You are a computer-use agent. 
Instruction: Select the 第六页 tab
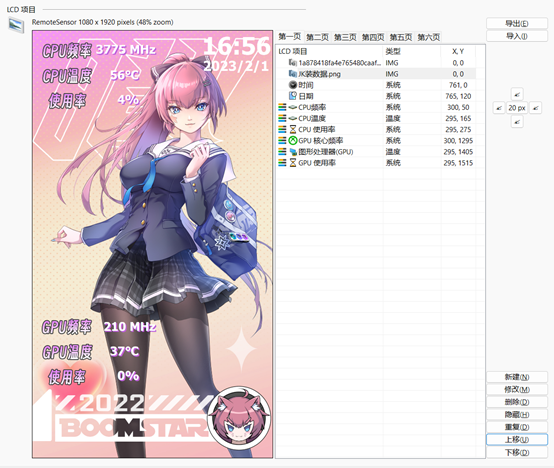428,37
